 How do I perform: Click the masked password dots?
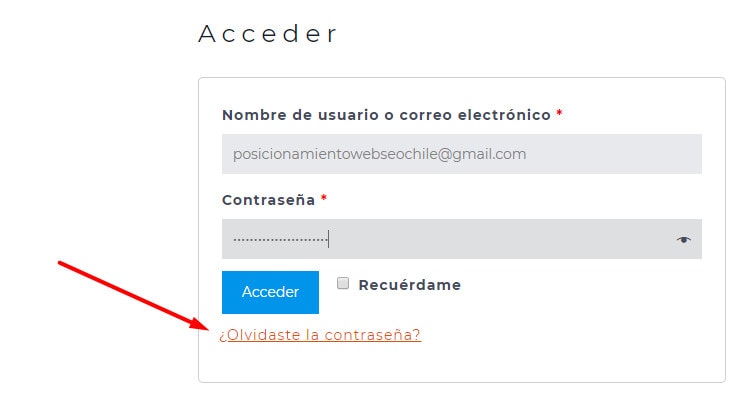click(x=280, y=240)
